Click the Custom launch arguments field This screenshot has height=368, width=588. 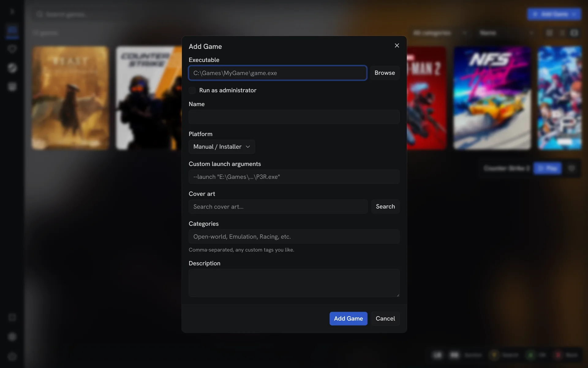(x=294, y=177)
